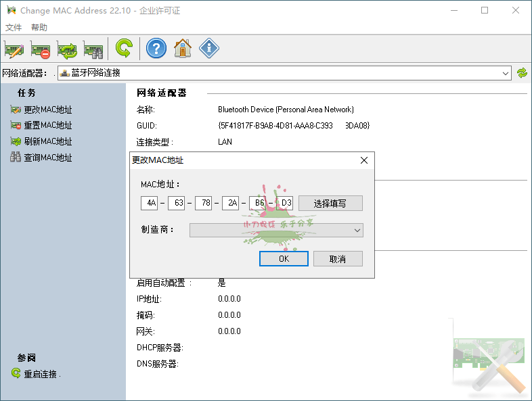
Task: Click the reset MAC address toolbar icon
Action: click(41, 49)
